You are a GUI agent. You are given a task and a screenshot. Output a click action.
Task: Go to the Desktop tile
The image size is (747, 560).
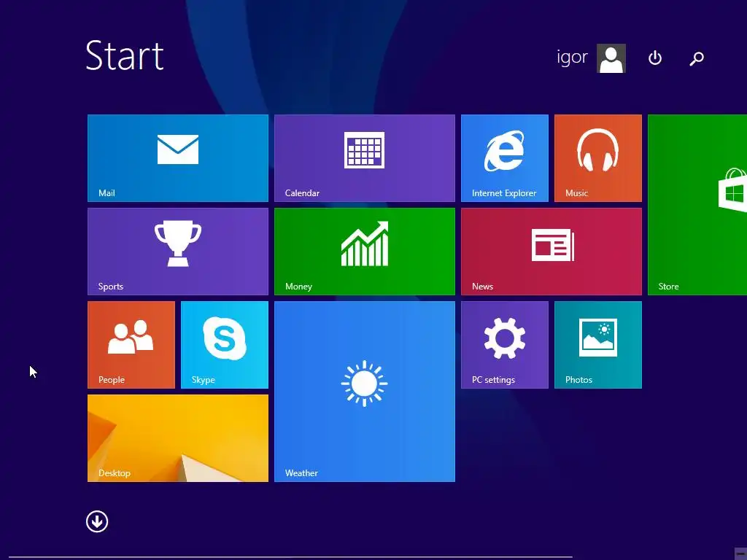178,438
